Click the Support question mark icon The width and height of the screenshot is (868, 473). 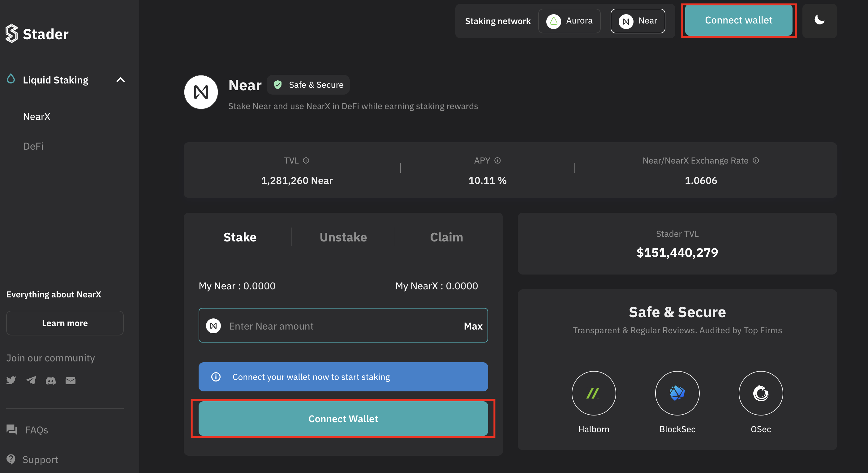11,459
